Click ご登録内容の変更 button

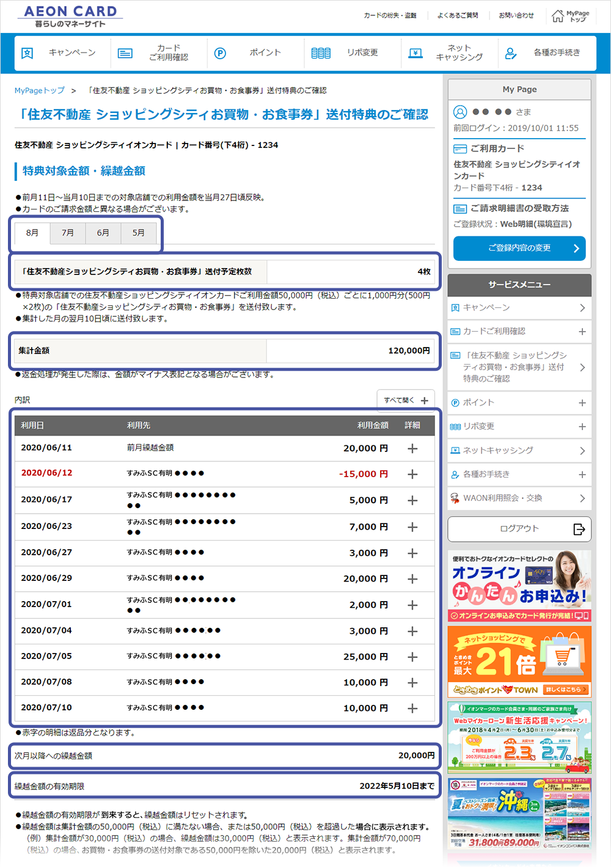[x=519, y=248]
